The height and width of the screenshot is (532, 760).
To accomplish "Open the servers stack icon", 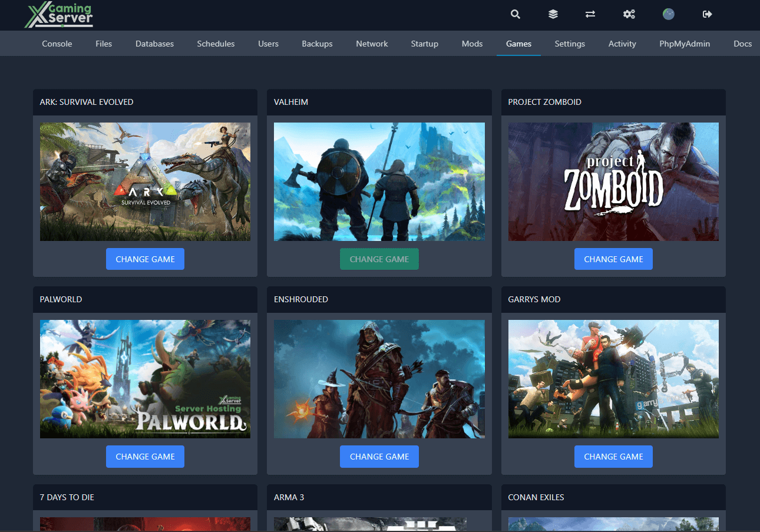I will (x=553, y=14).
